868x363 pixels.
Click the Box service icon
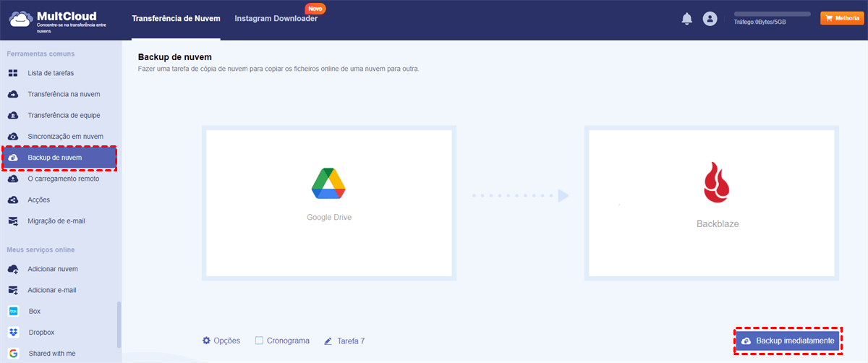click(13, 311)
